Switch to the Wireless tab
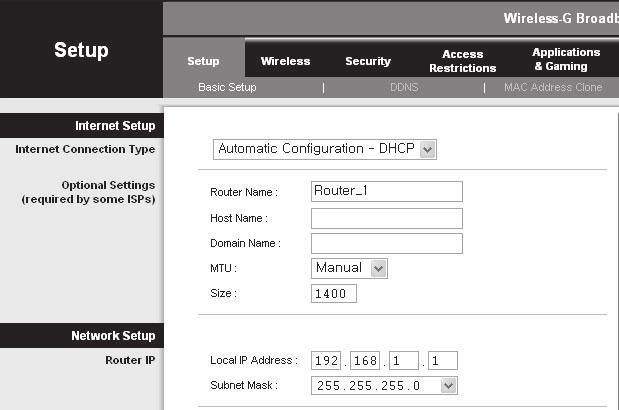 click(285, 61)
